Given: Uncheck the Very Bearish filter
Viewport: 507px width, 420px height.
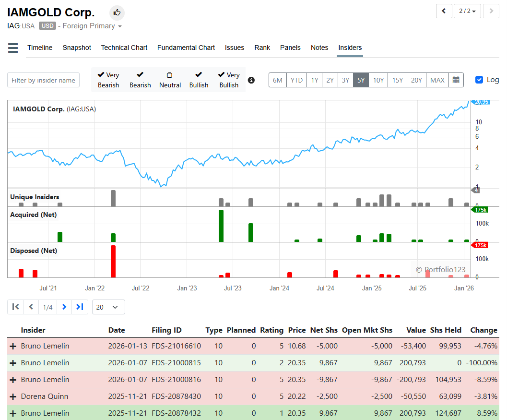Looking at the screenshot, I should pos(108,80).
